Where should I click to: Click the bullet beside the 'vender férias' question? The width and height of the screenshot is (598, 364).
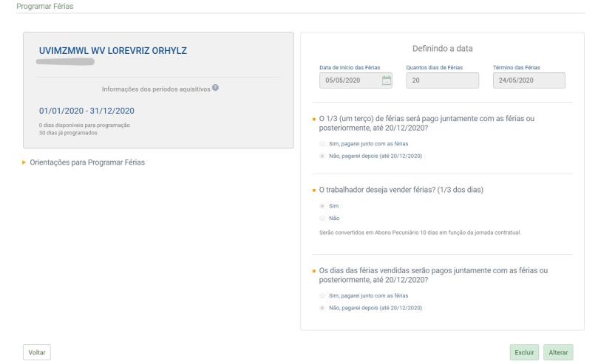(313, 190)
